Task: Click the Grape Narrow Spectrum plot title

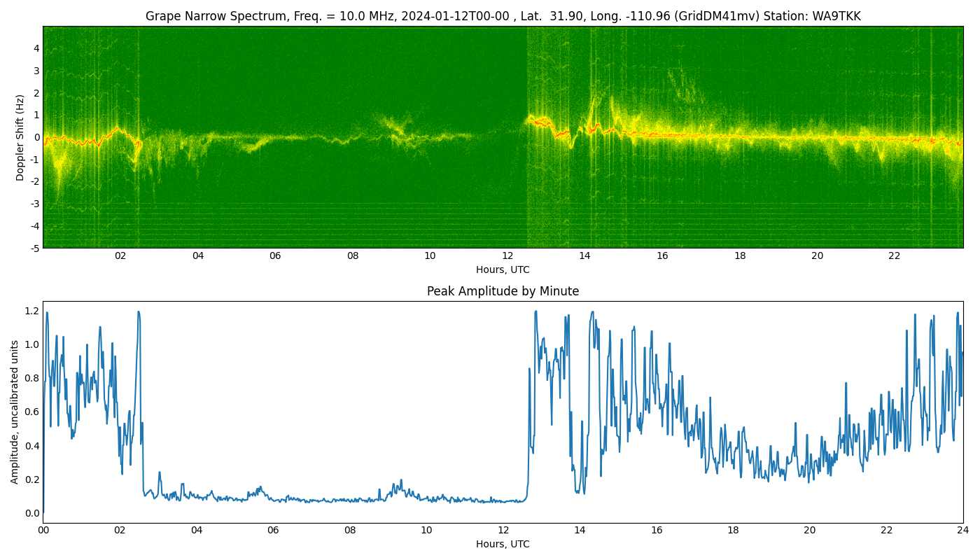Action: [x=503, y=16]
